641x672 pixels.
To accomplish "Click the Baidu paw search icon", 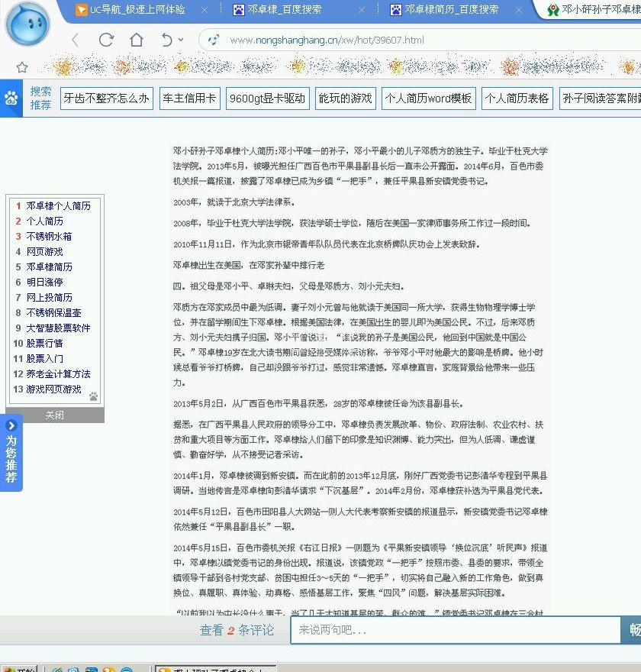I will point(11,99).
